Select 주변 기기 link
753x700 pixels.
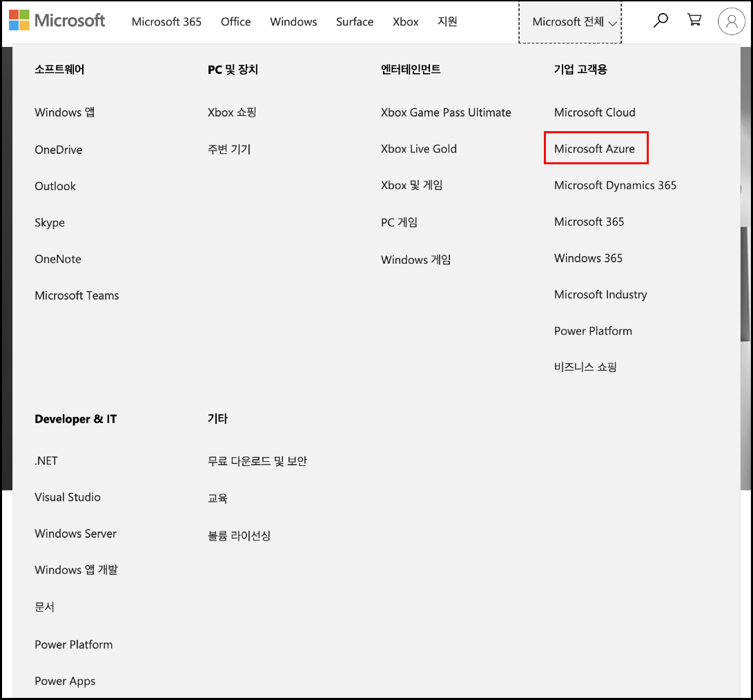click(x=229, y=149)
